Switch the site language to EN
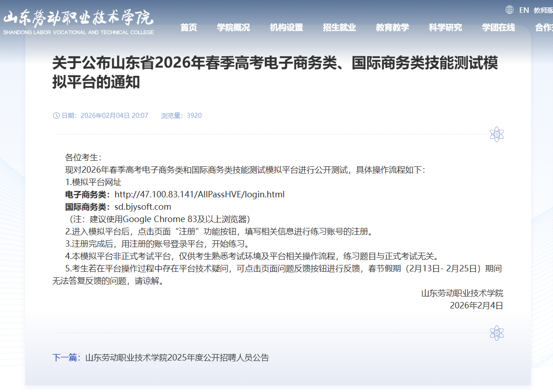The image size is (553, 392). (x=524, y=10)
